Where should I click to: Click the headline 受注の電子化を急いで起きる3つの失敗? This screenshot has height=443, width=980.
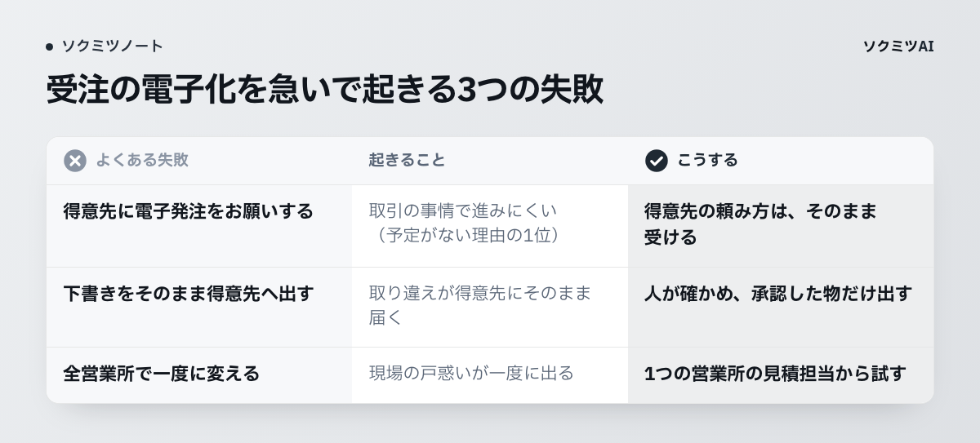(324, 90)
